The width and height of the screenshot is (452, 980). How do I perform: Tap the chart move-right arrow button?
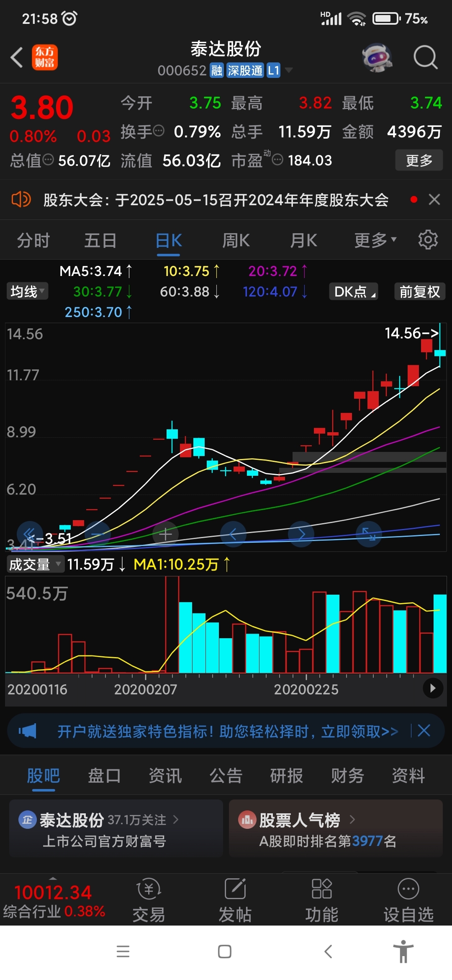point(301,534)
